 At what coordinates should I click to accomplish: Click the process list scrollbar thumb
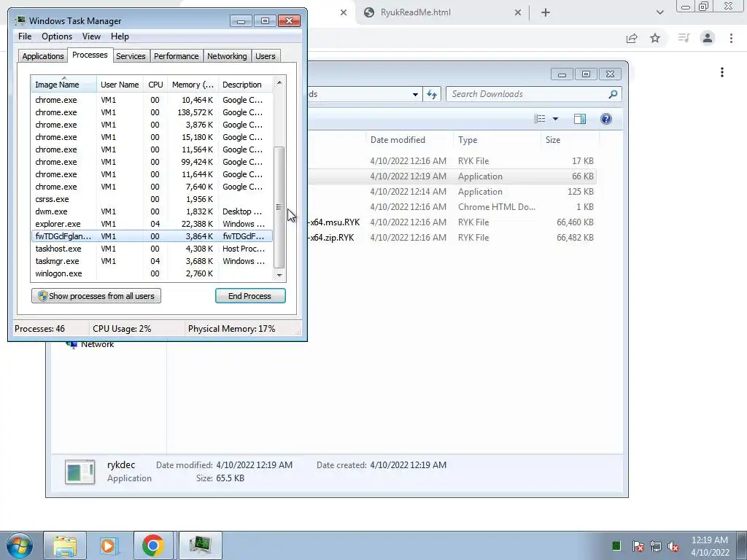tap(279, 207)
